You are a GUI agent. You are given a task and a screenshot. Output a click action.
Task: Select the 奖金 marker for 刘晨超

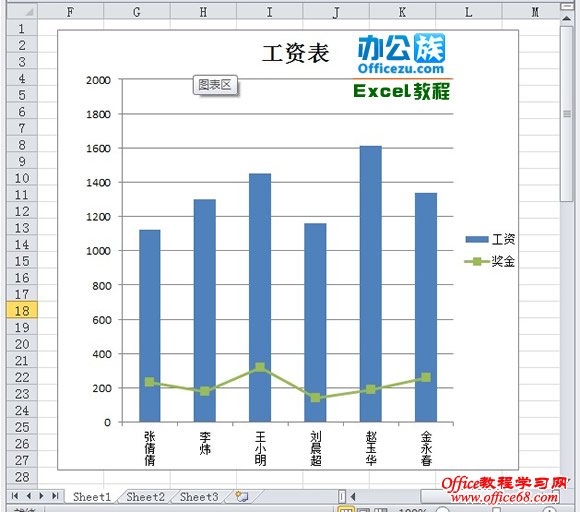[x=315, y=398]
